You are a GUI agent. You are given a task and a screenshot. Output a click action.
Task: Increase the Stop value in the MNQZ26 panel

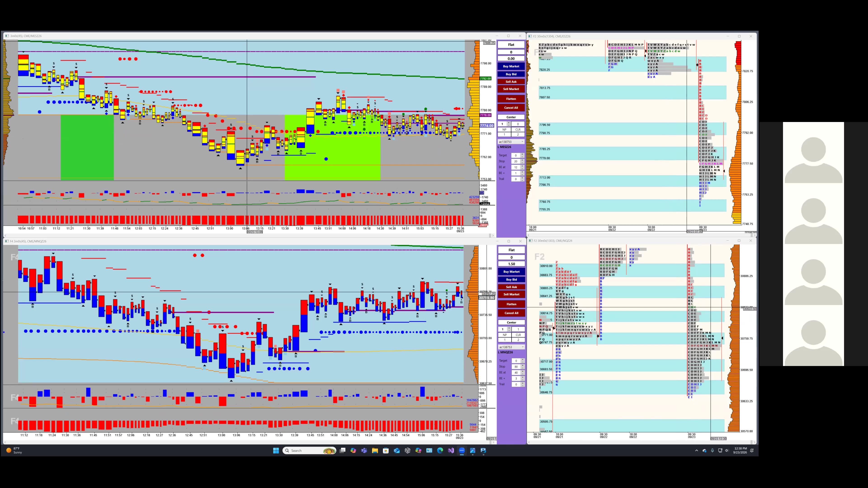pyautogui.click(x=523, y=366)
